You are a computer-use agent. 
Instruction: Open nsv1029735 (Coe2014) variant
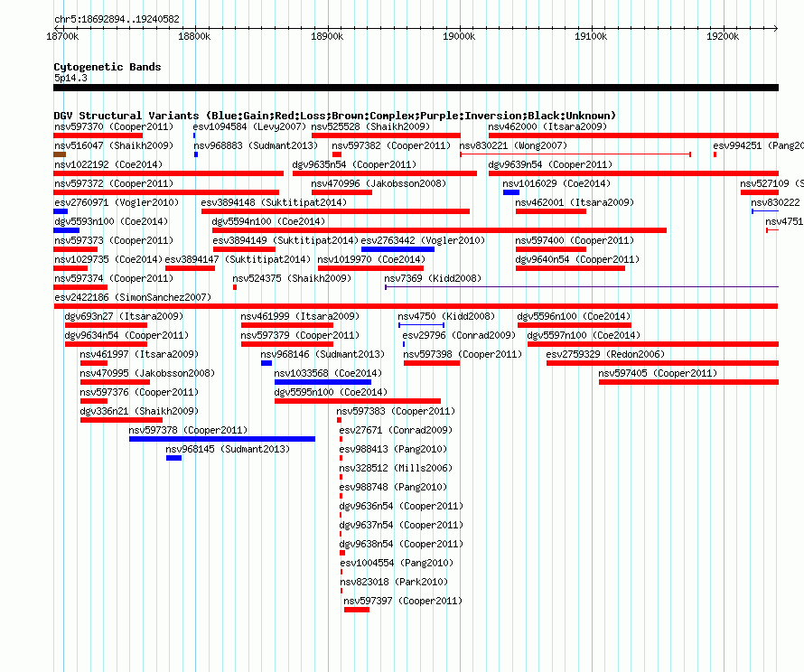[x=108, y=259]
